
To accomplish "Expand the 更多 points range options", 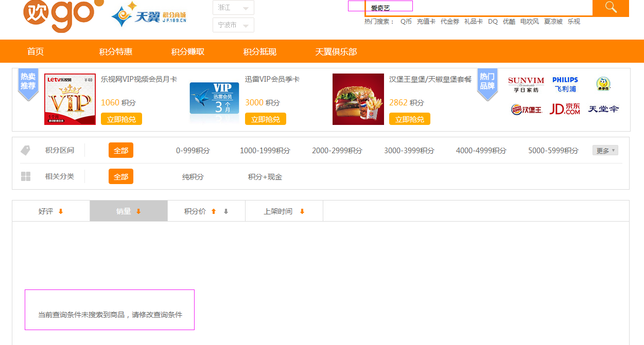I will [x=605, y=150].
